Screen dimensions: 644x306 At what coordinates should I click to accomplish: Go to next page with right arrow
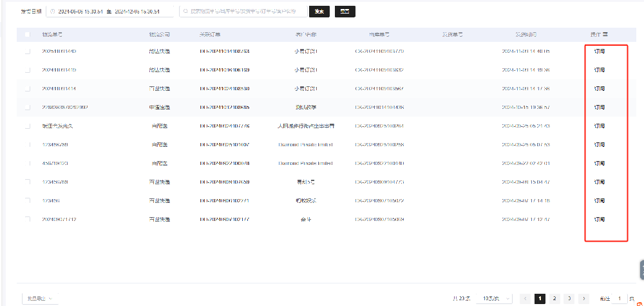click(x=584, y=298)
